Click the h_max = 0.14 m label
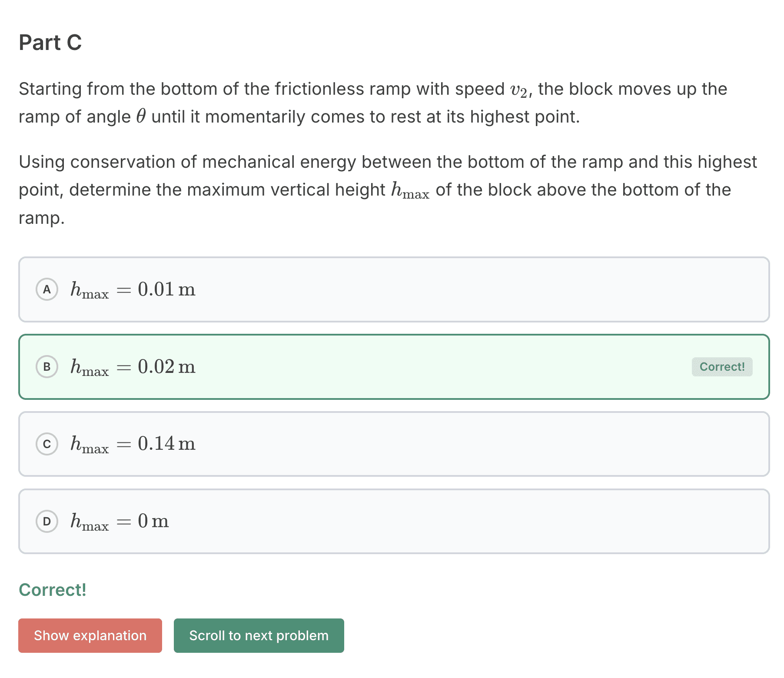This screenshot has height=678, width=784. click(133, 444)
